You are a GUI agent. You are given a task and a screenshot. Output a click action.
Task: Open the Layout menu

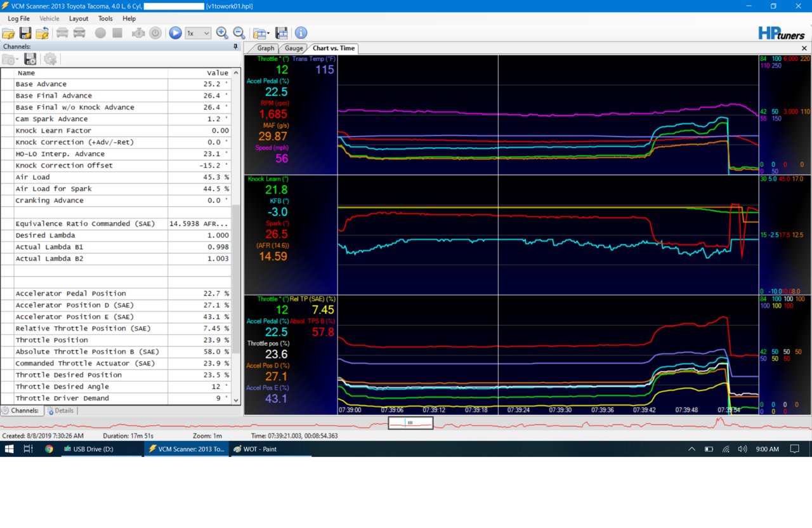tap(79, 19)
